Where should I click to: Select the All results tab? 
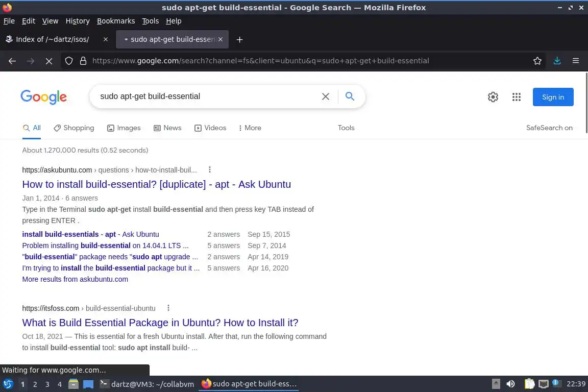[32, 128]
